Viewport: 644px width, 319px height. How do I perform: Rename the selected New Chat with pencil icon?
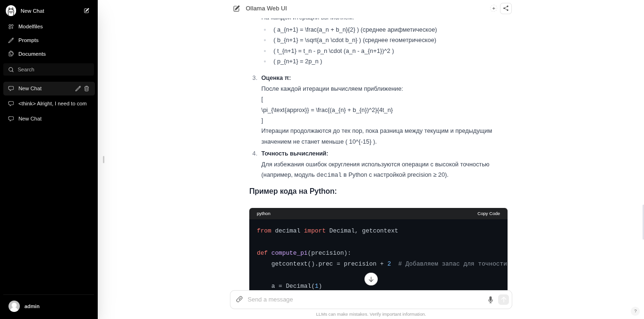point(78,88)
